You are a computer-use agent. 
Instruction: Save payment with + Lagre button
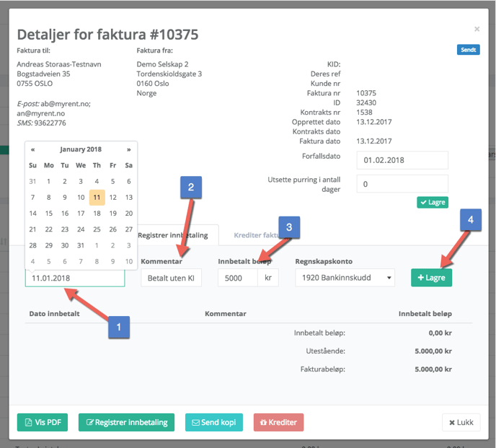point(431,278)
